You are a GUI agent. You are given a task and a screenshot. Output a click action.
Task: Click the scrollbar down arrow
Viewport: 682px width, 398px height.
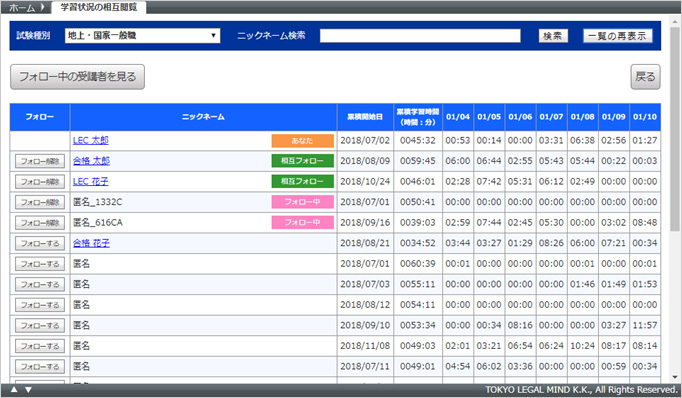[x=675, y=377]
